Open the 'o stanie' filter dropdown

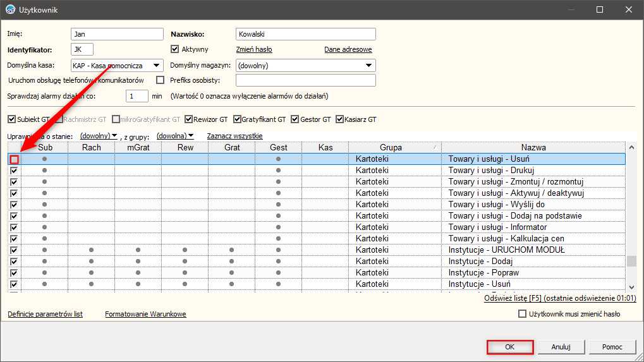99,136
